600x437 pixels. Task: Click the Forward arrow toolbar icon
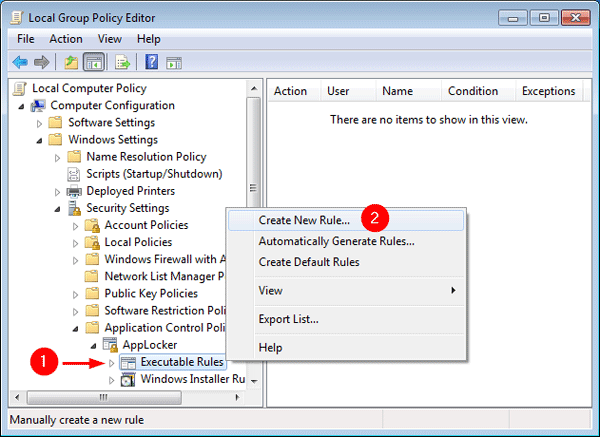[x=43, y=61]
